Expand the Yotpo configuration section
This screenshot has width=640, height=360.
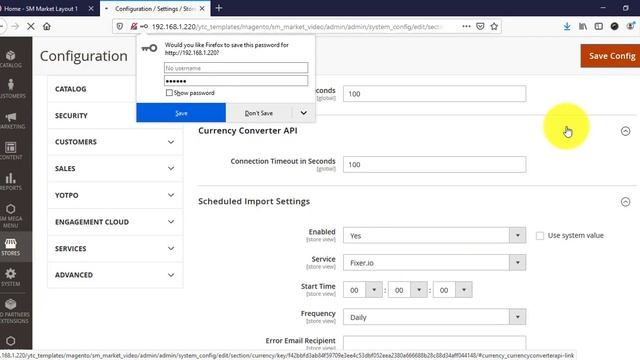coord(115,195)
